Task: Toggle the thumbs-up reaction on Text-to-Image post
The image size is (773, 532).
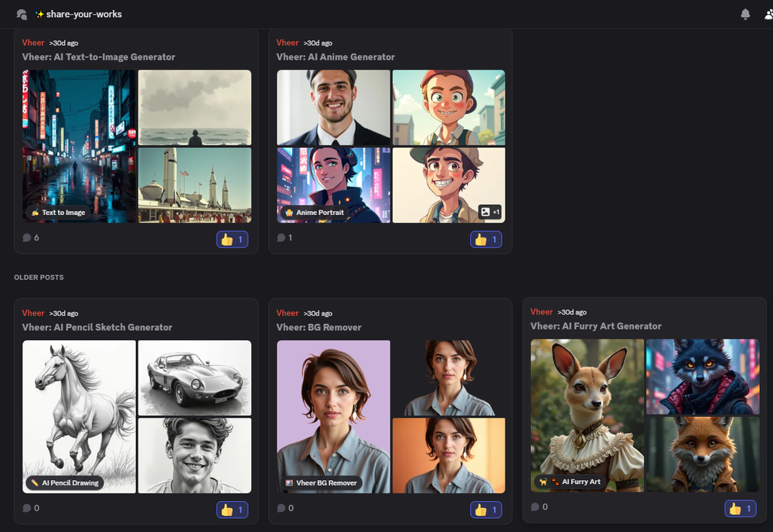Action: [233, 239]
